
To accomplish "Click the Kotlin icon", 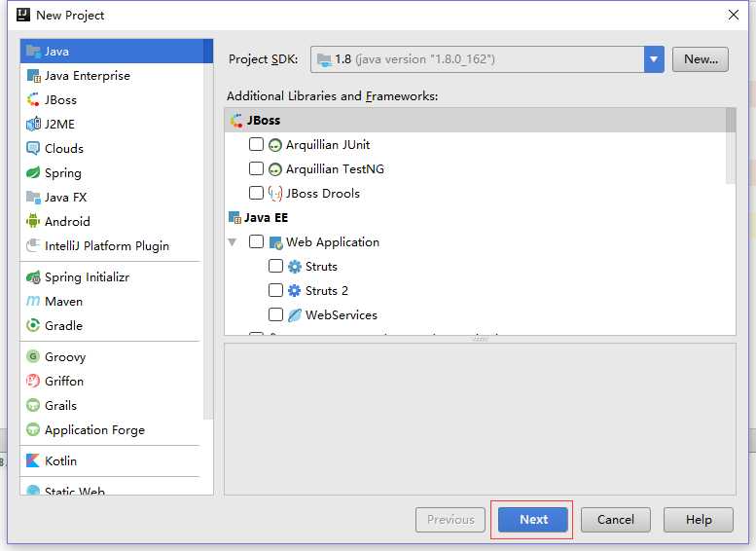I will pyautogui.click(x=33, y=460).
